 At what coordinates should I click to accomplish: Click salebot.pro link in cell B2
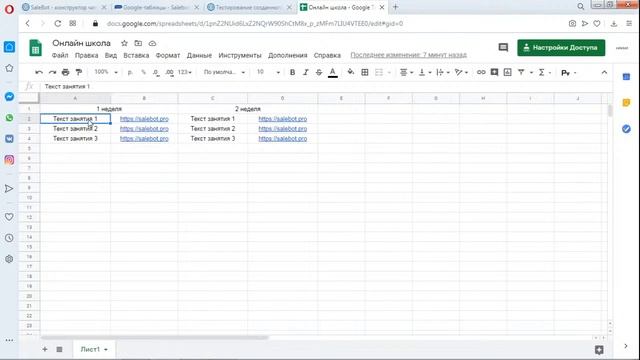[x=144, y=119]
